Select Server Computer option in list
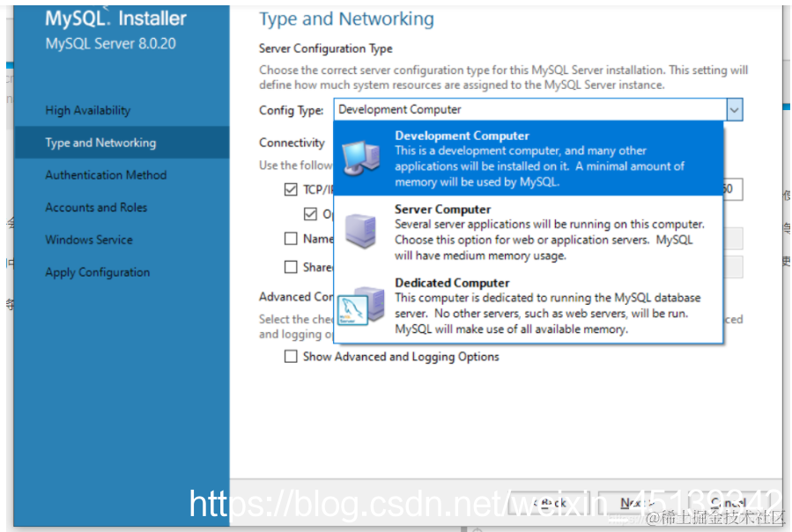The height and width of the screenshot is (532, 792). pos(529,232)
